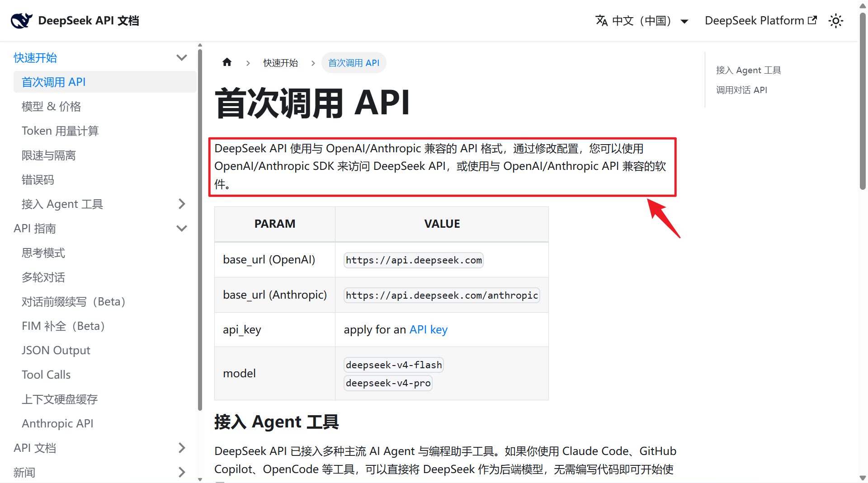Viewport: 868px width, 483px height.
Task: Click the base_url (Anthropic) table cell
Action: pos(275,295)
